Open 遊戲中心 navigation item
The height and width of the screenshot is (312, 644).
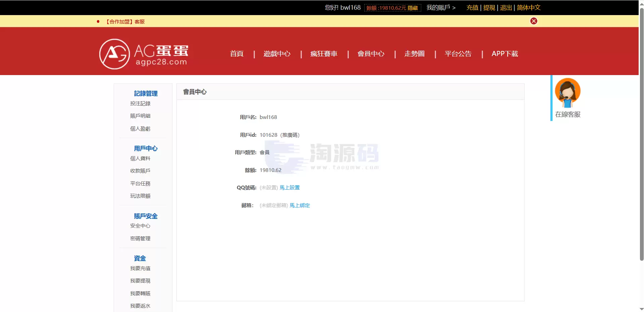[x=277, y=54]
